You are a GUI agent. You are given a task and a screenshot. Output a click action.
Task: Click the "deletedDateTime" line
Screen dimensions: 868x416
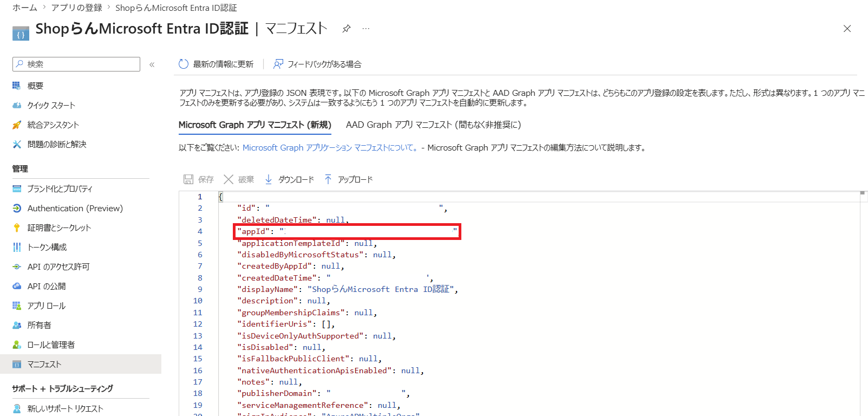pos(293,220)
